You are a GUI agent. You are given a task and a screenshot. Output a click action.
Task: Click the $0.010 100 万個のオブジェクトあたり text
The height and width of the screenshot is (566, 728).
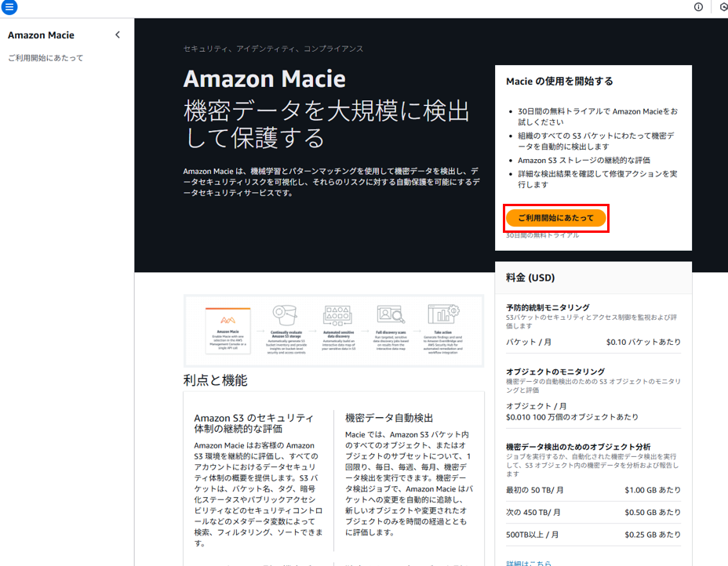pyautogui.click(x=572, y=417)
